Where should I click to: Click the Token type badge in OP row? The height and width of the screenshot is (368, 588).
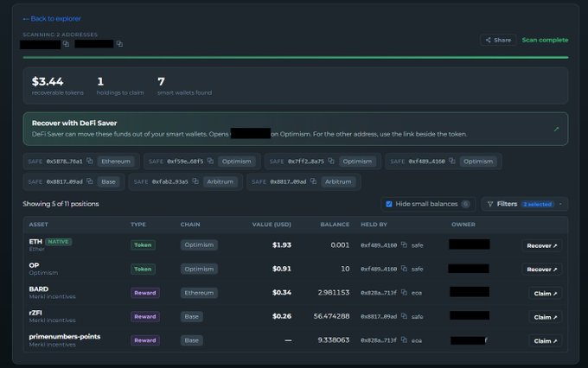point(143,269)
